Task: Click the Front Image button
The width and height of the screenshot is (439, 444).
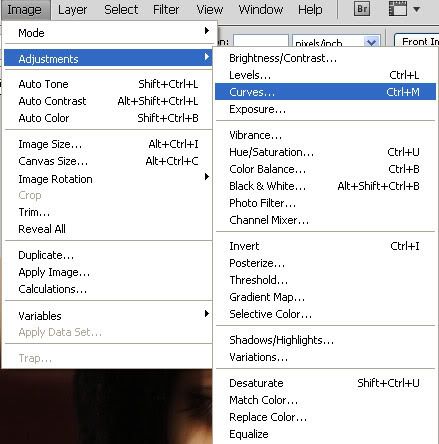Action: [x=417, y=41]
